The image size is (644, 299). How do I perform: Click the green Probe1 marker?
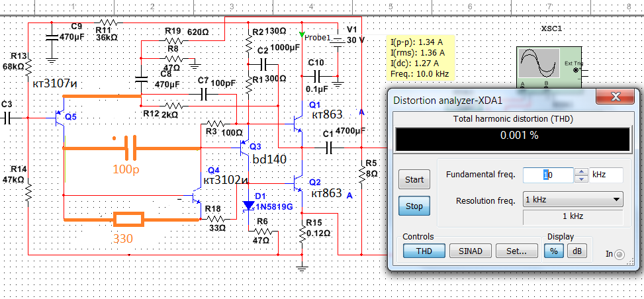[302, 34]
